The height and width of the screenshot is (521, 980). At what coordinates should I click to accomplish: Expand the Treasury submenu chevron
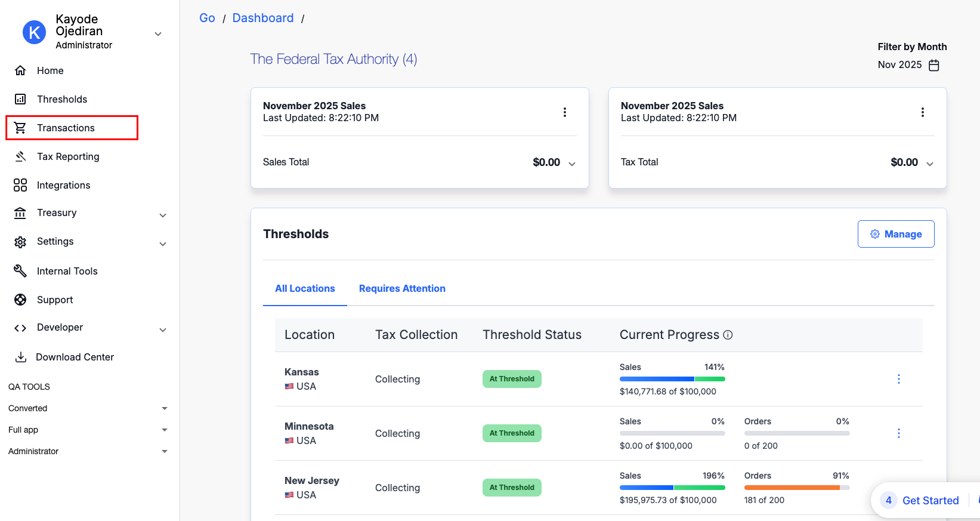[163, 215]
